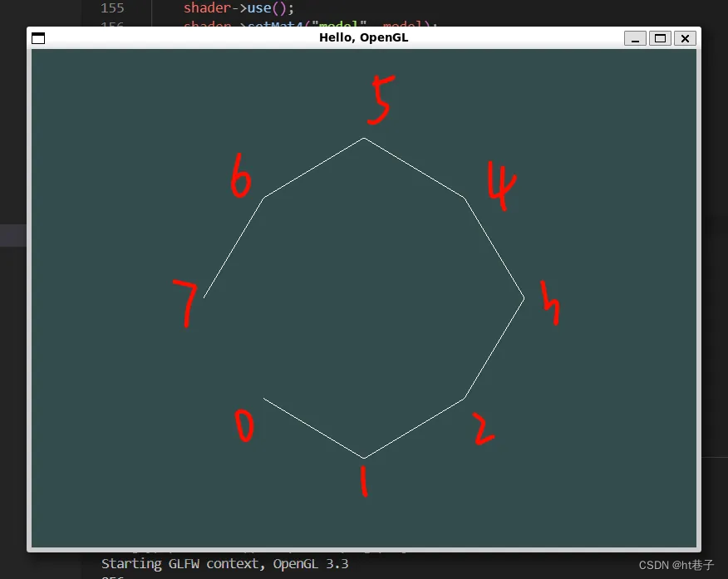
Task: Maximize the Hello, OpenGL window
Action: (660, 38)
